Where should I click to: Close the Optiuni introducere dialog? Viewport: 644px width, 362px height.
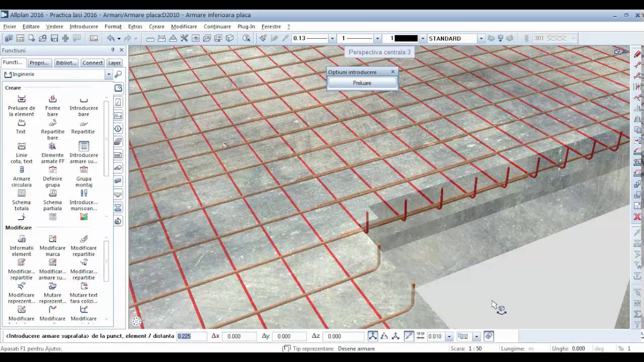pos(393,72)
